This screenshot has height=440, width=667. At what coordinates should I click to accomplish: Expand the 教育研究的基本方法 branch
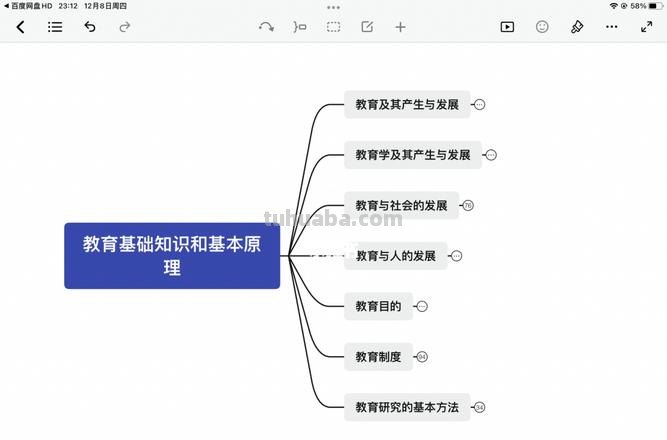click(479, 407)
